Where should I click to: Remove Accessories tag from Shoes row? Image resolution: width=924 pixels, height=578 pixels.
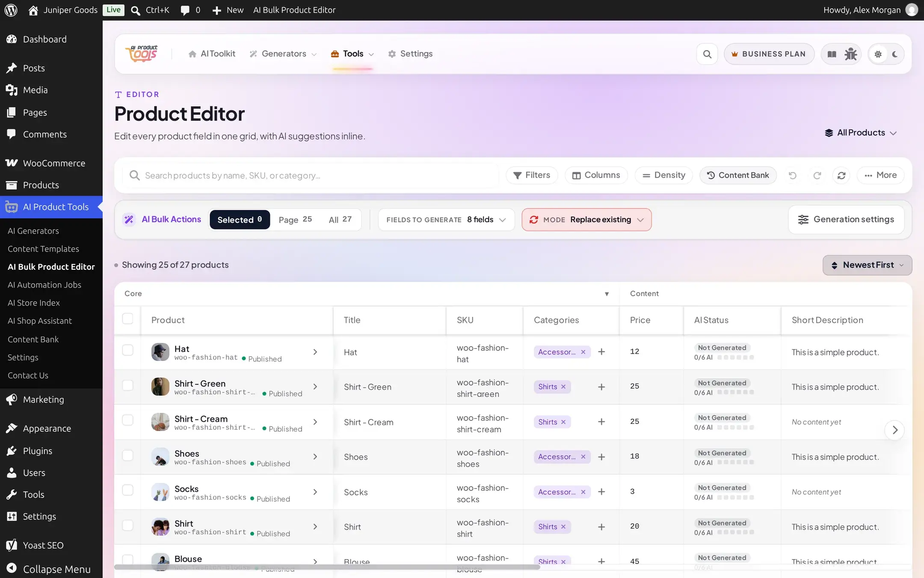(x=583, y=457)
